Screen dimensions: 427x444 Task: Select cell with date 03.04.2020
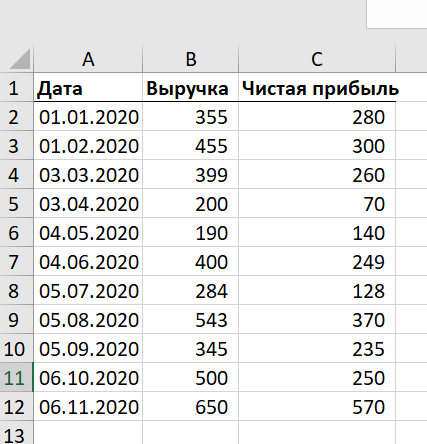point(88,203)
